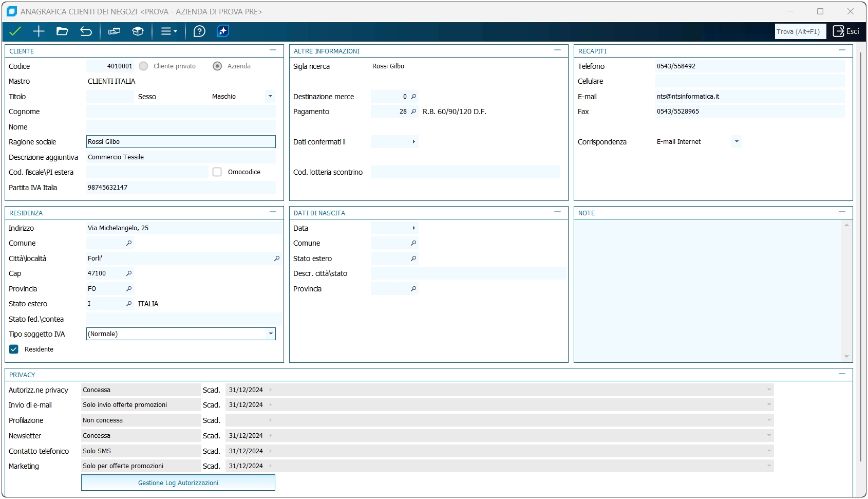Viewport: 868px width, 499px height.
Task: Open the Corrispondenza dropdown
Action: [x=737, y=142]
